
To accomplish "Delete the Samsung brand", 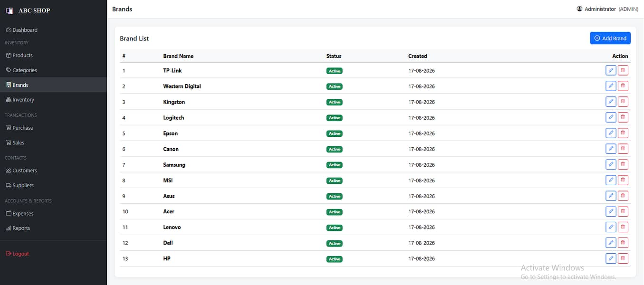I will [x=623, y=164].
